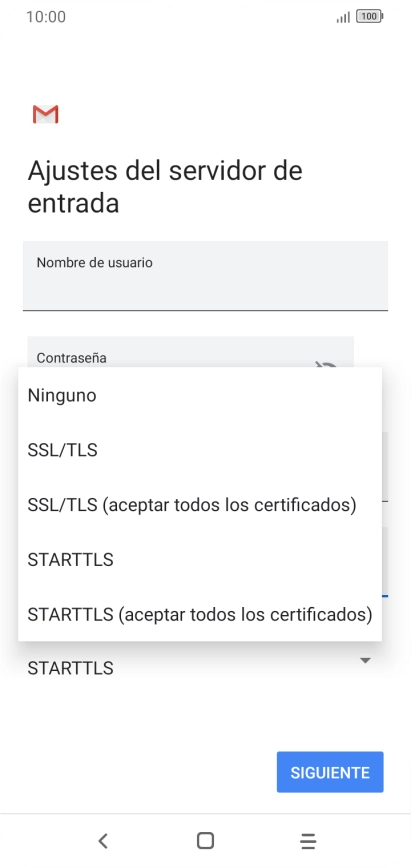
Task: Tap the home navigation square icon
Action: [x=206, y=841]
